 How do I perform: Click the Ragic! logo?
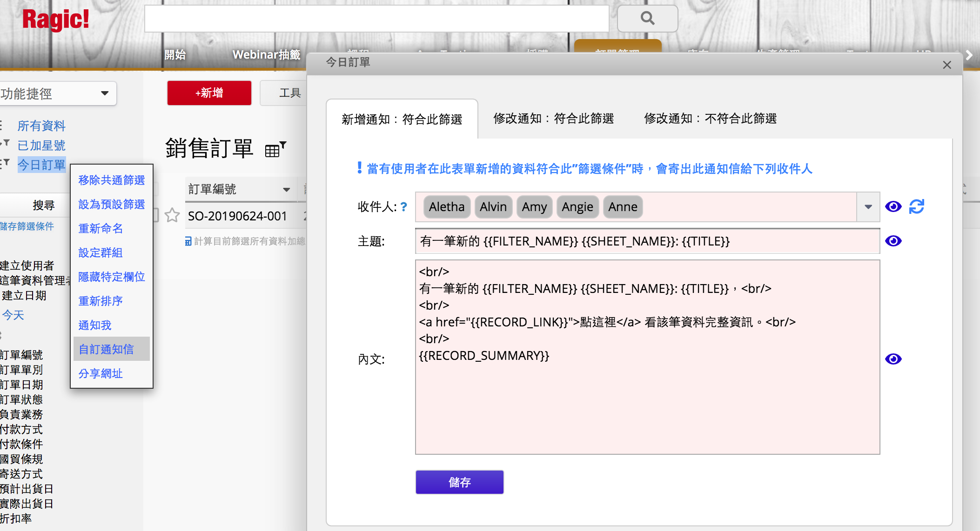56,20
